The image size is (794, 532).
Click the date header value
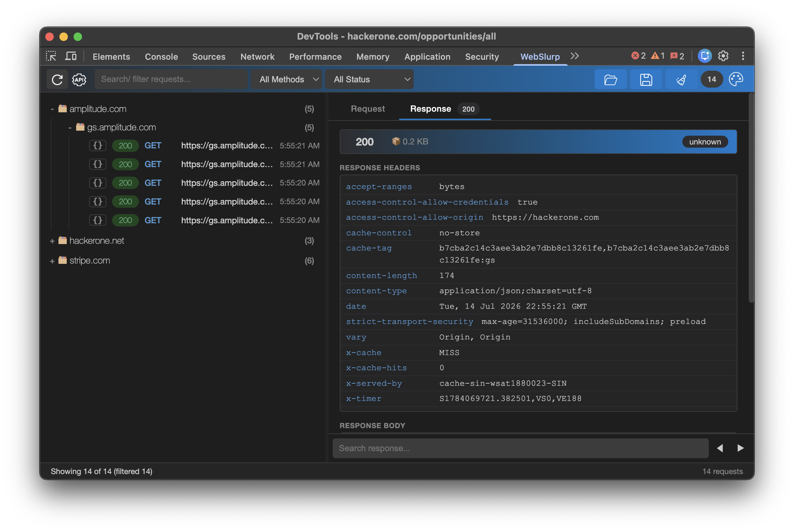(513, 306)
